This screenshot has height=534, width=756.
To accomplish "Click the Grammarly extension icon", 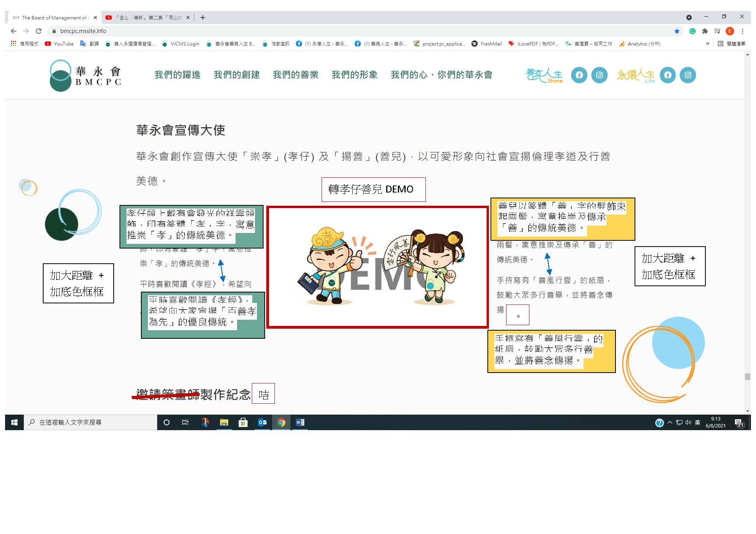I will pos(692,31).
